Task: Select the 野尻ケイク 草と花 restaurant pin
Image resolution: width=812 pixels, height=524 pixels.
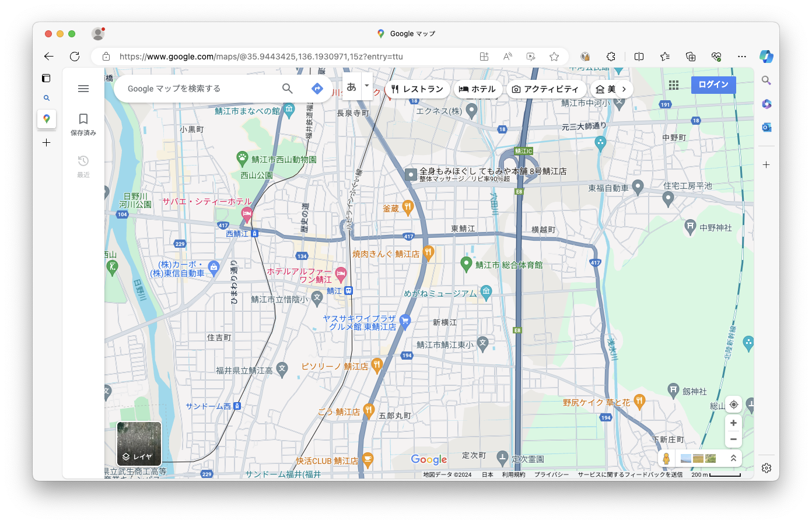Action: 639,401
